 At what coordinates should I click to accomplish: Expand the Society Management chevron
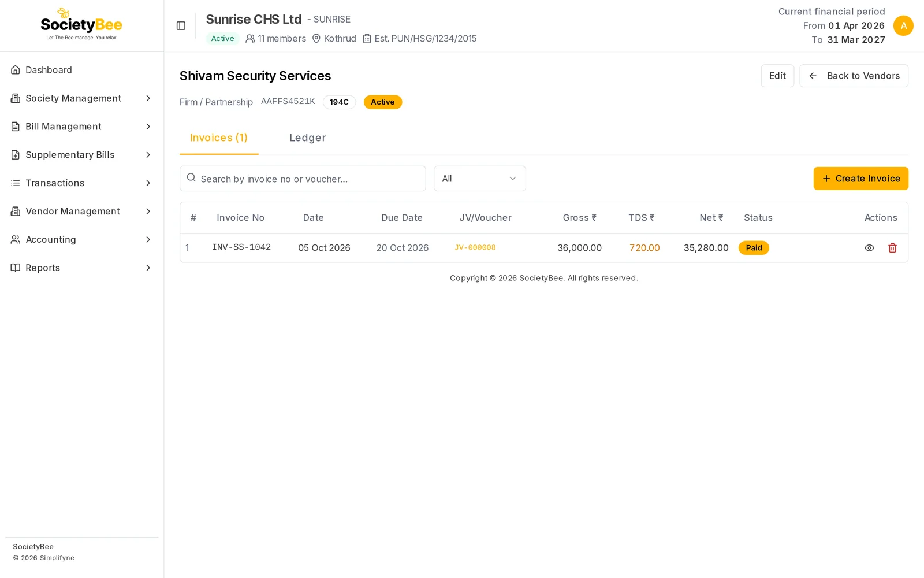[148, 98]
